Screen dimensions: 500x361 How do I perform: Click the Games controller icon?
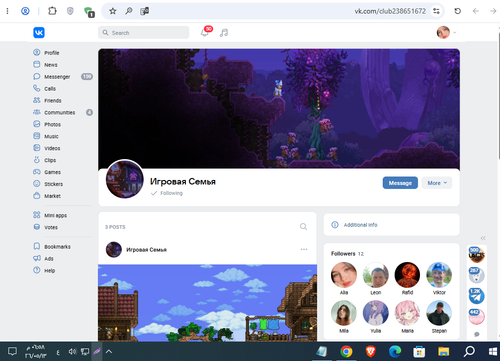37,172
